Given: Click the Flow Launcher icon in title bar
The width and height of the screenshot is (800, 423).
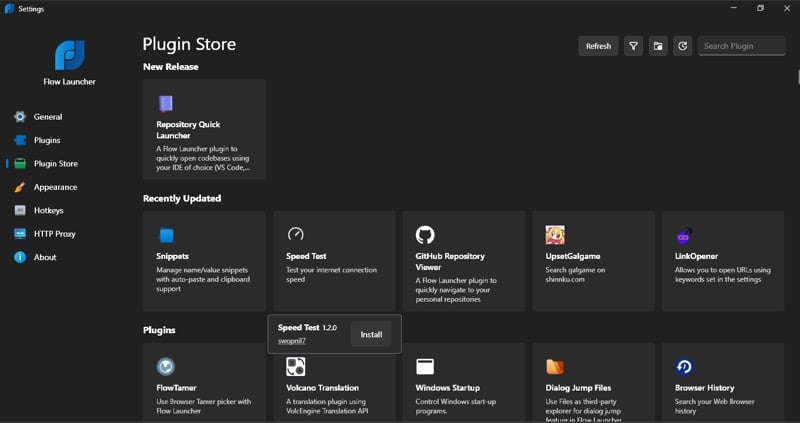Looking at the screenshot, I should [x=9, y=9].
